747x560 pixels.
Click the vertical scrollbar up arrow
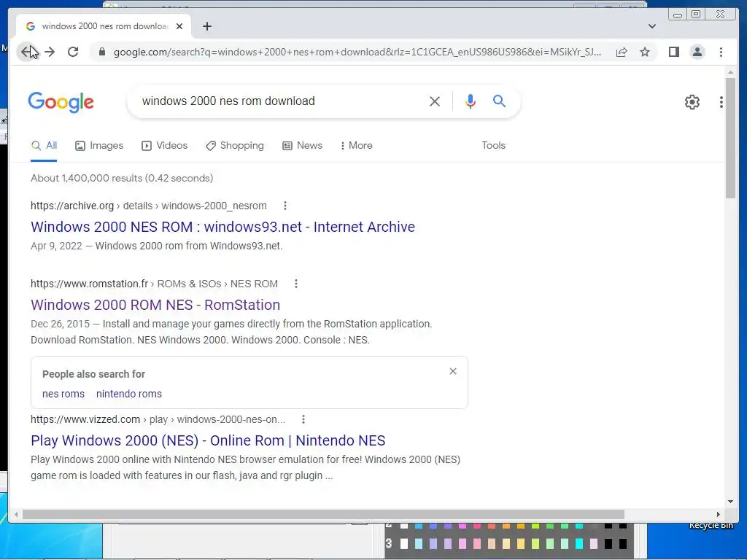point(730,72)
